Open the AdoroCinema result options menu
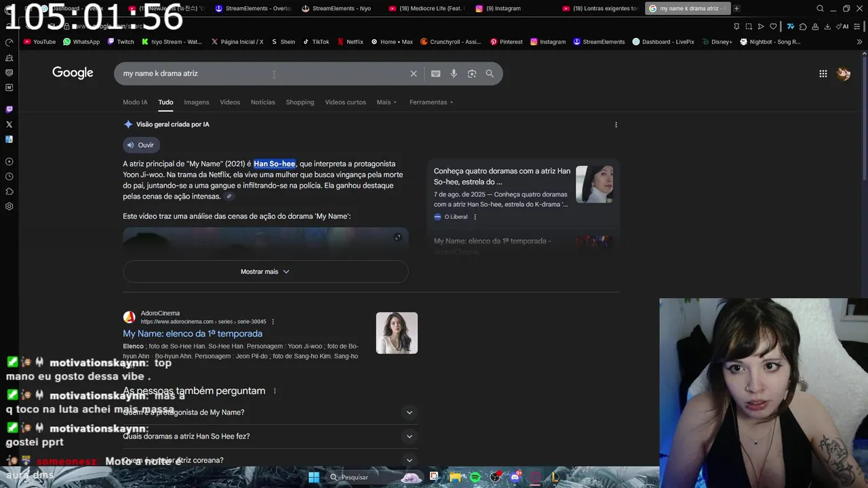 pyautogui.click(x=273, y=322)
